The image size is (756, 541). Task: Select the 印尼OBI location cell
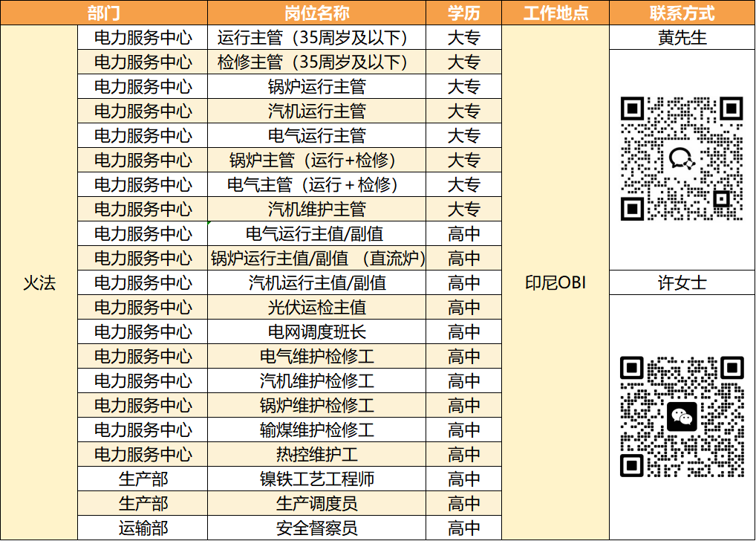point(555,283)
